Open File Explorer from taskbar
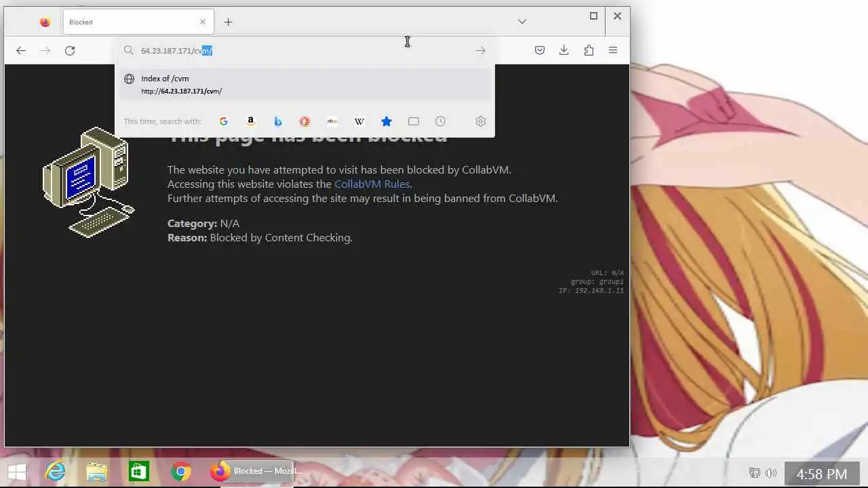This screenshot has width=868, height=488. pyautogui.click(x=97, y=472)
